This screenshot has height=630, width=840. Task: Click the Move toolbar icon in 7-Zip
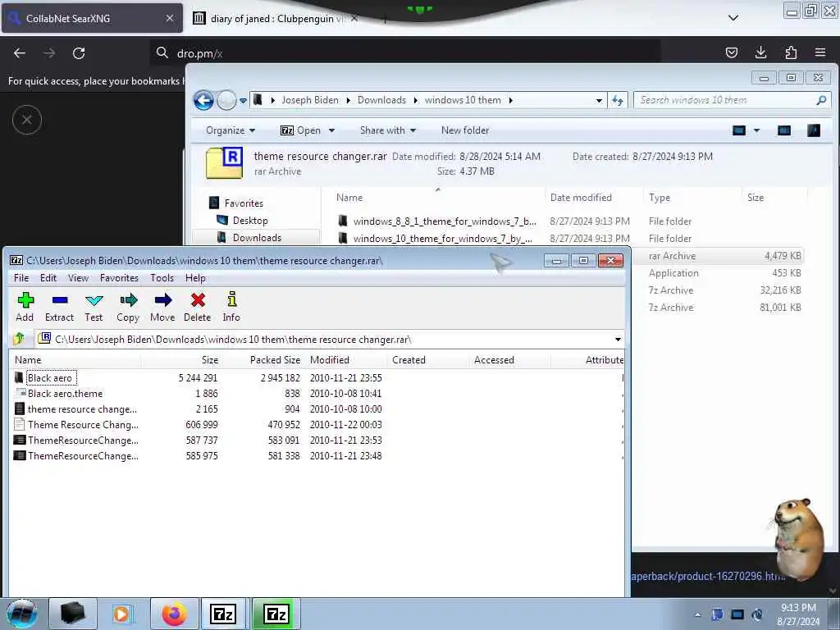point(162,307)
